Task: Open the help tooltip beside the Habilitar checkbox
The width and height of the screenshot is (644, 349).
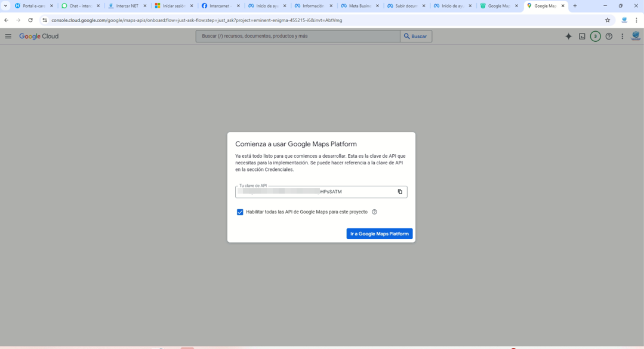Action: pyautogui.click(x=374, y=212)
